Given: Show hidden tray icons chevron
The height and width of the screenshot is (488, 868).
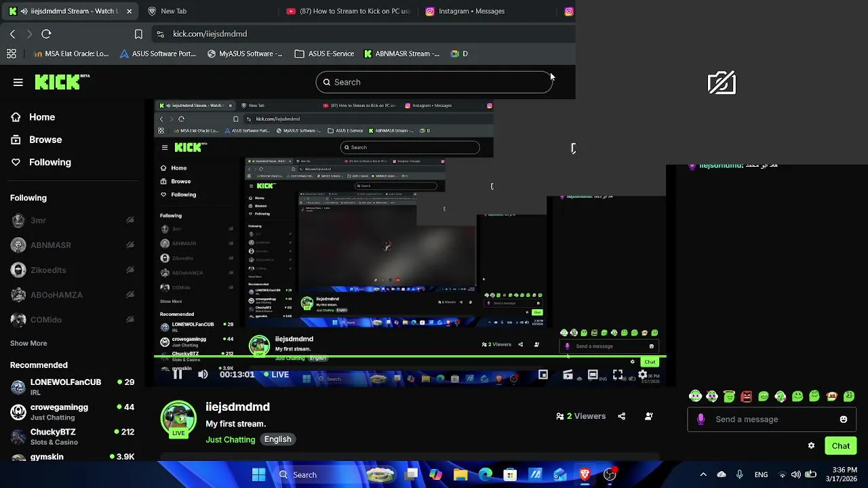Looking at the screenshot, I should click(x=703, y=474).
